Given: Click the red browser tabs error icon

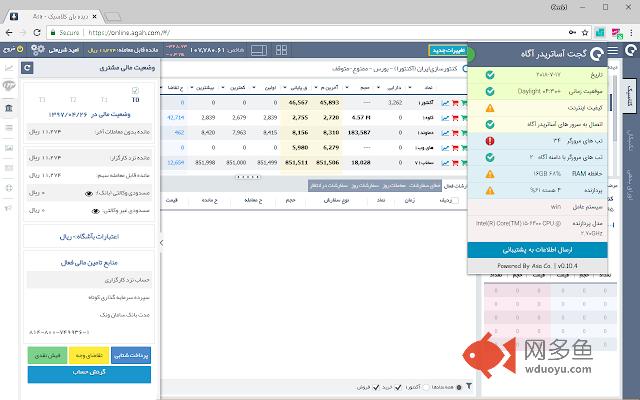Looking at the screenshot, I should [x=490, y=141].
